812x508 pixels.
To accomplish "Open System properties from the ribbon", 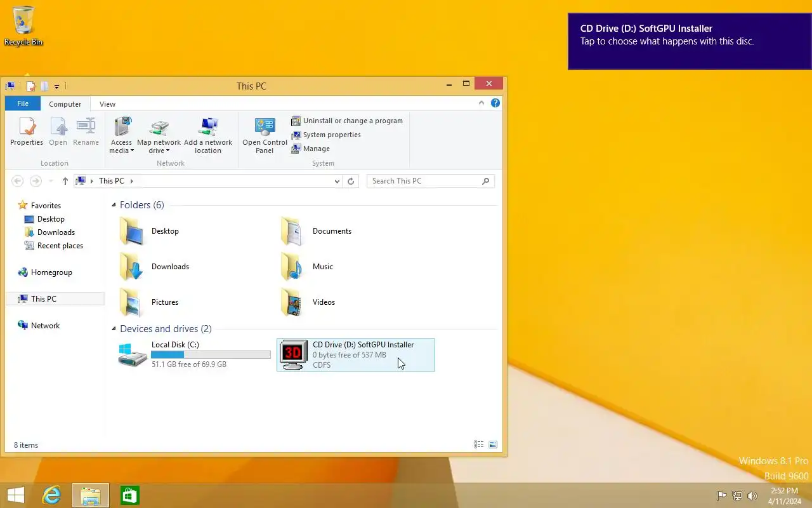I will (x=326, y=135).
